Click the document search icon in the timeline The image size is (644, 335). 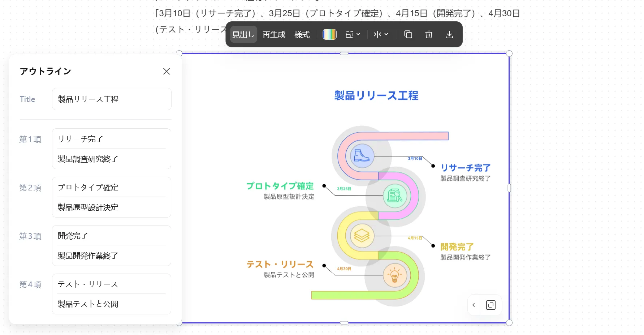tap(394, 196)
